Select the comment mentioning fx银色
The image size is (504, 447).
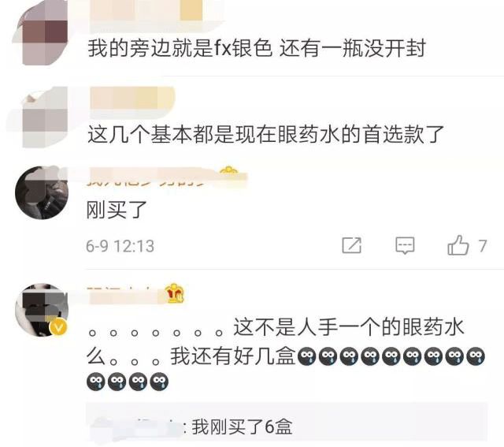pos(257,48)
